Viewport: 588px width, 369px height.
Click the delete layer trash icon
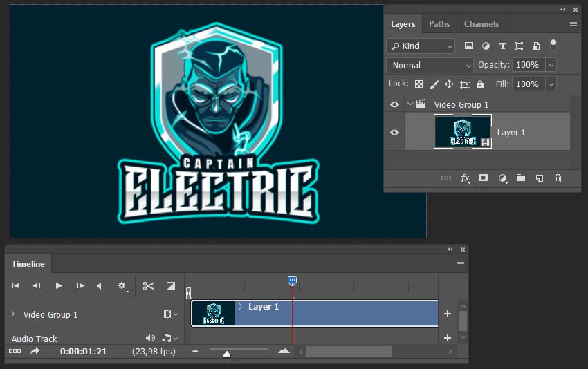tap(558, 178)
